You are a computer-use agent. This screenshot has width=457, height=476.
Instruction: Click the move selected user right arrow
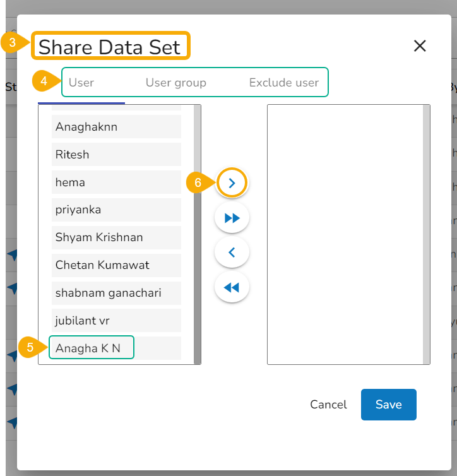(232, 183)
